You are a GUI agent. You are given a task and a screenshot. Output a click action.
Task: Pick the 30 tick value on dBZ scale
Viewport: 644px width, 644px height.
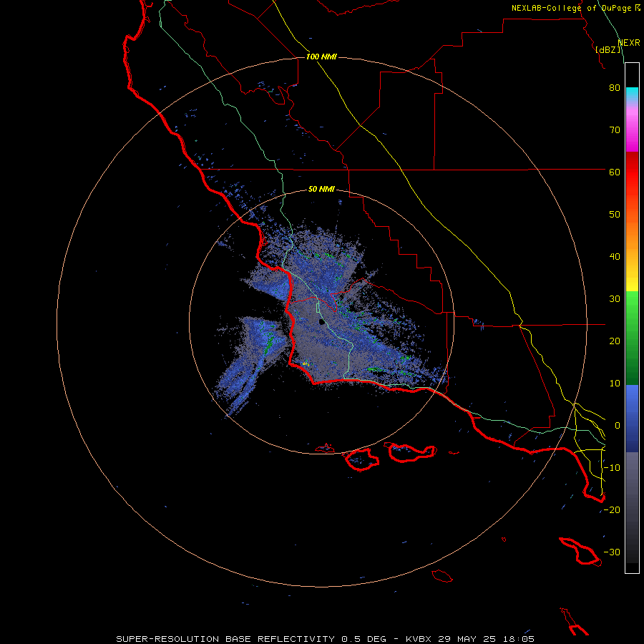(615, 299)
